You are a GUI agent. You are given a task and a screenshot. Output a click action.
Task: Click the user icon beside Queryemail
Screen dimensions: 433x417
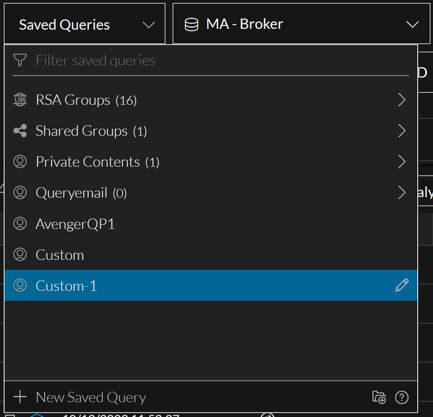(20, 193)
